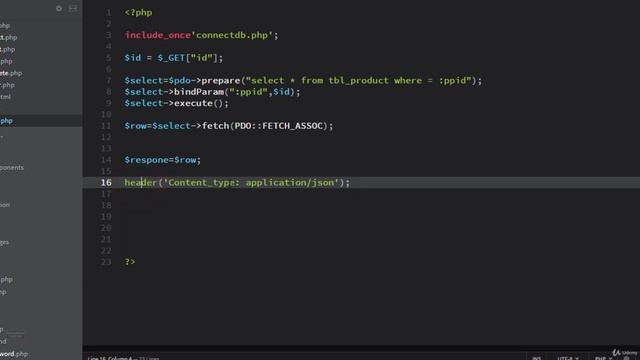Expand the folder ending in 'ponents'
Image resolution: width=640 pixels, height=360 pixels.
(12, 168)
